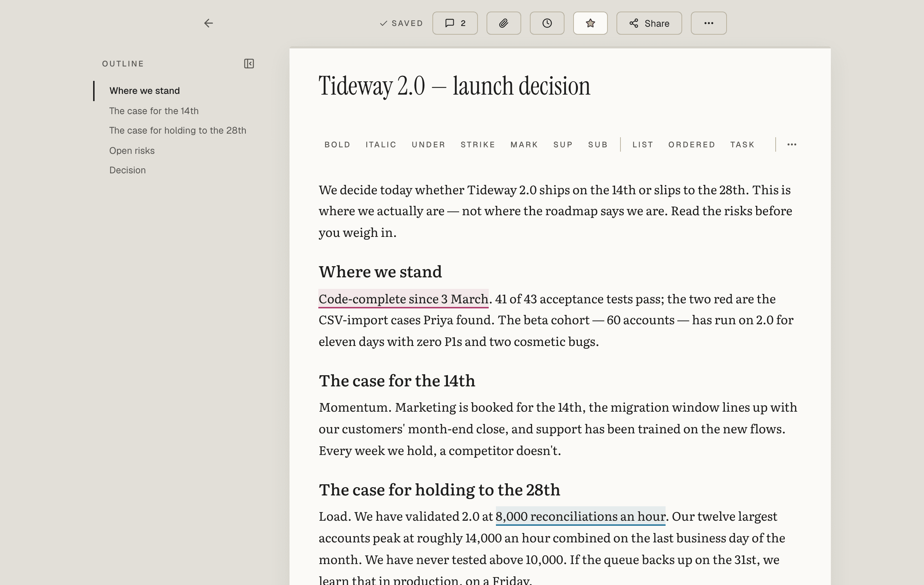Toggle SUB subscript formatting

click(x=597, y=144)
